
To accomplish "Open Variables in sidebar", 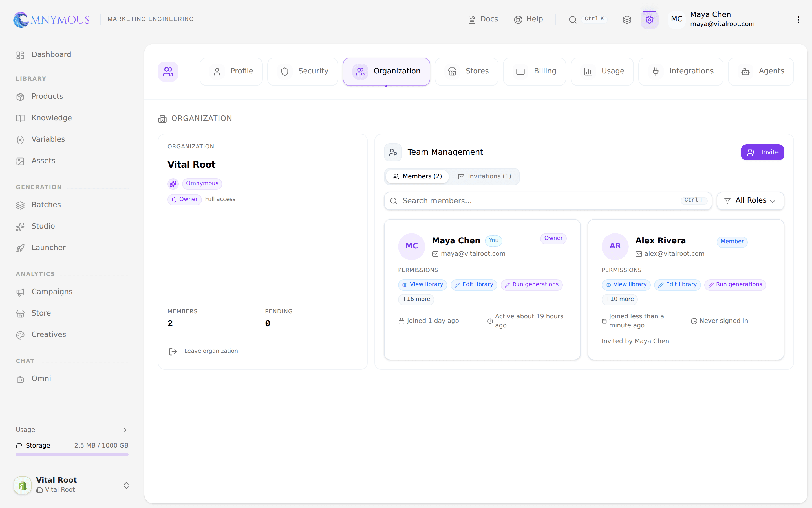I will 72,139.
